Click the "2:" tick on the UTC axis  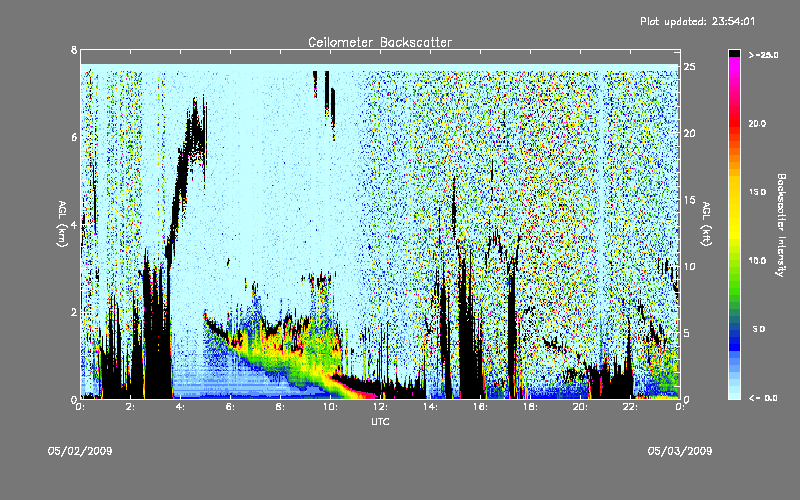130,407
